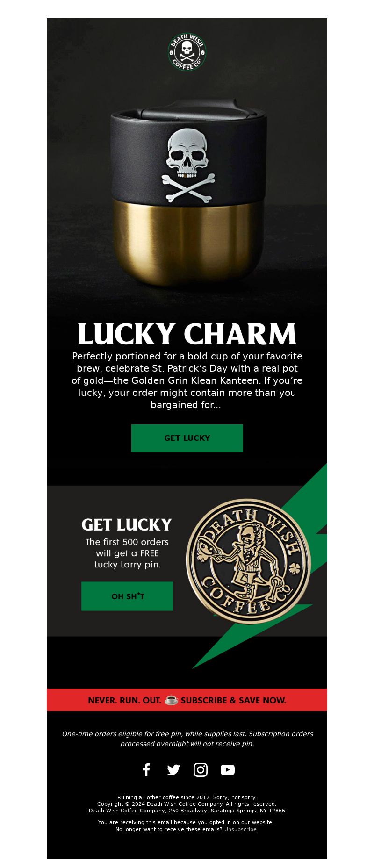
Task: Open the Facebook page icon
Action: [x=146, y=769]
